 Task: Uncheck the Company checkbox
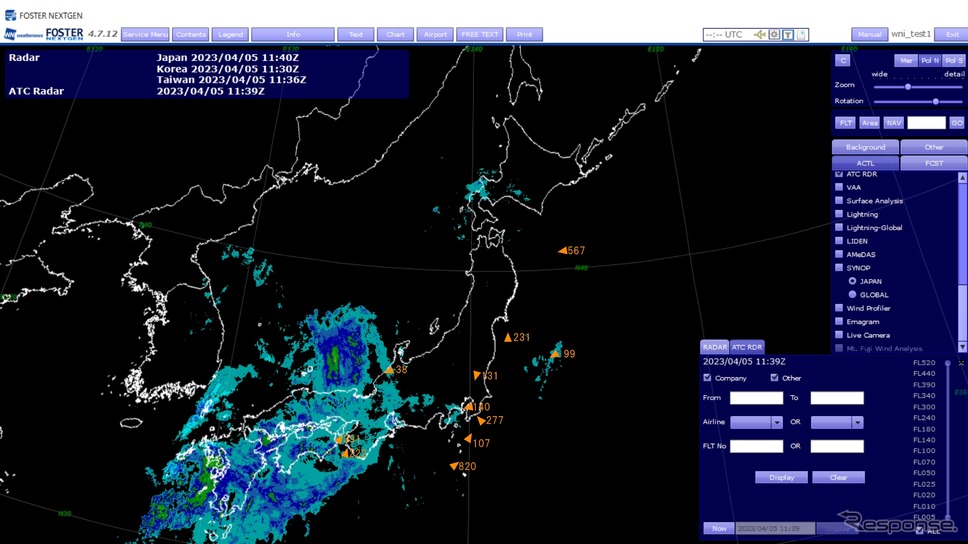(x=708, y=378)
